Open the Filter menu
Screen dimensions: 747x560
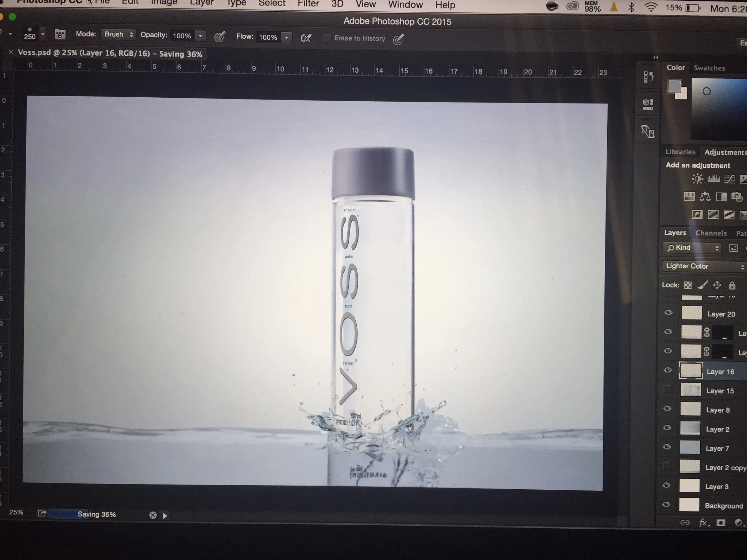pyautogui.click(x=309, y=4)
